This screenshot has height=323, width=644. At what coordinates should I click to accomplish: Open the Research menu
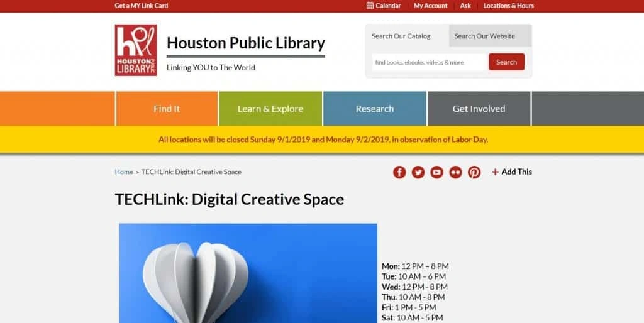(x=375, y=109)
